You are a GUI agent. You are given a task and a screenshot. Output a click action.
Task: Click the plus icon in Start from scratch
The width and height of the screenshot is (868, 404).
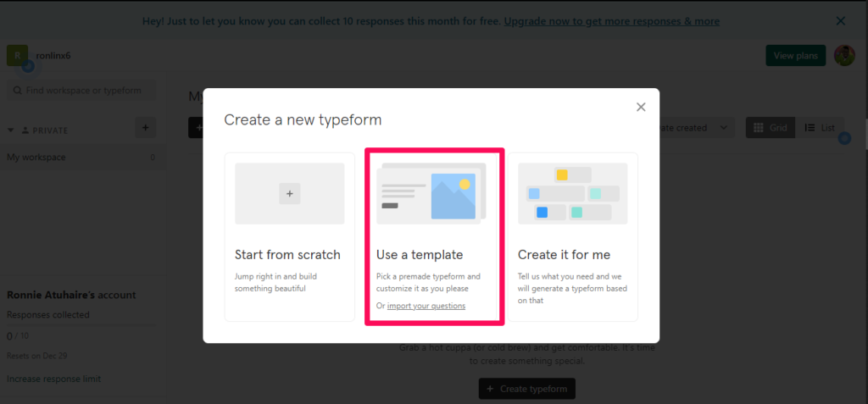pos(290,194)
